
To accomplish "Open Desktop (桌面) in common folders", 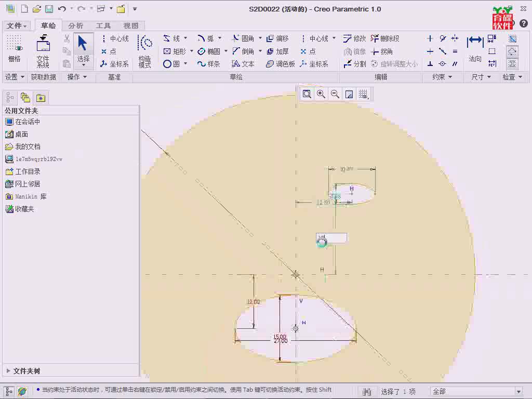I will coord(17,134).
